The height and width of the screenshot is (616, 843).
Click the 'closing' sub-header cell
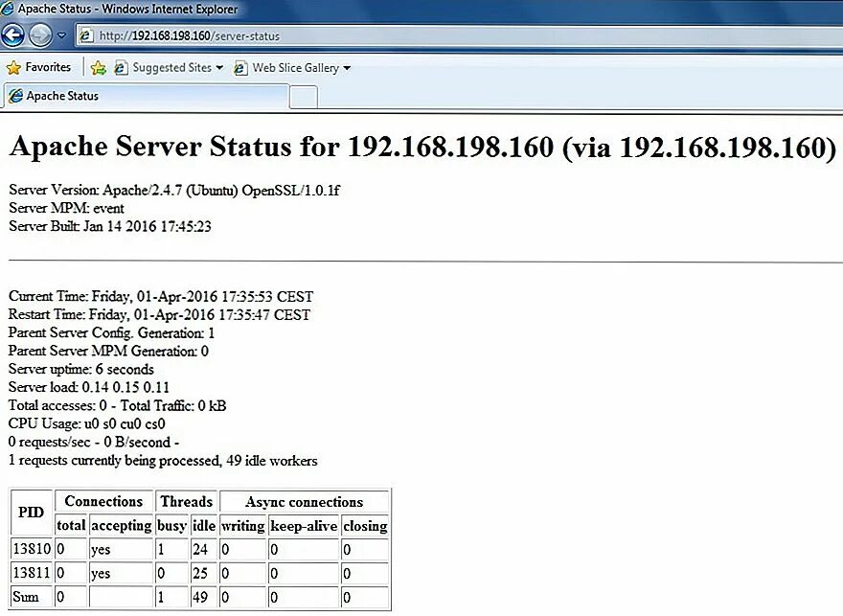click(x=365, y=525)
